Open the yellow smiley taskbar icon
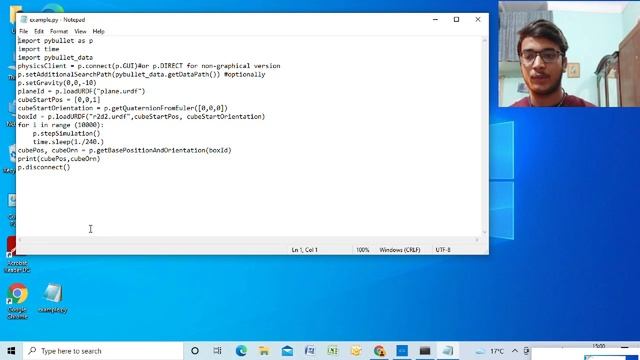Screen dimensions: 640x360 [x=356, y=351]
